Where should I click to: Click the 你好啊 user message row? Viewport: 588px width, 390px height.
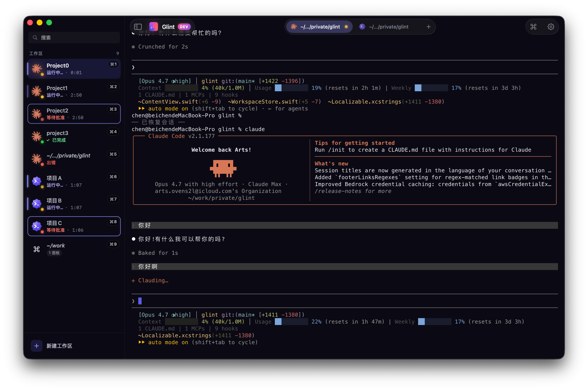[x=344, y=266]
